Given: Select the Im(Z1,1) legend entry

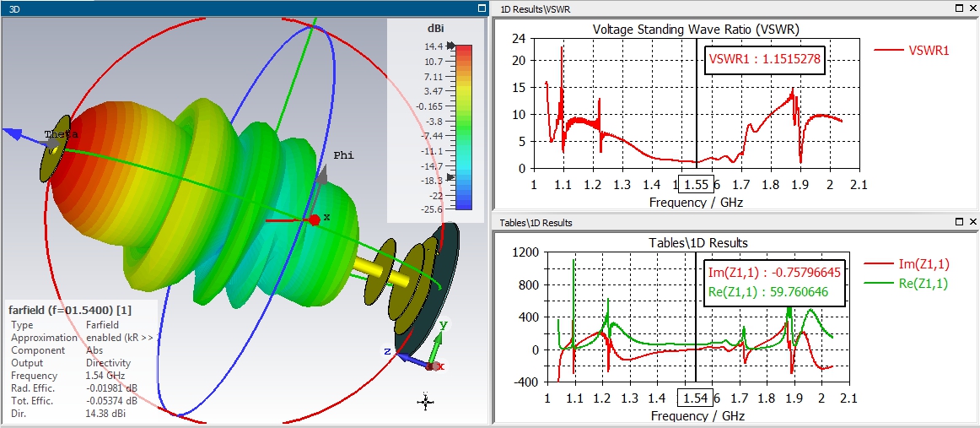Looking at the screenshot, I should [911, 268].
